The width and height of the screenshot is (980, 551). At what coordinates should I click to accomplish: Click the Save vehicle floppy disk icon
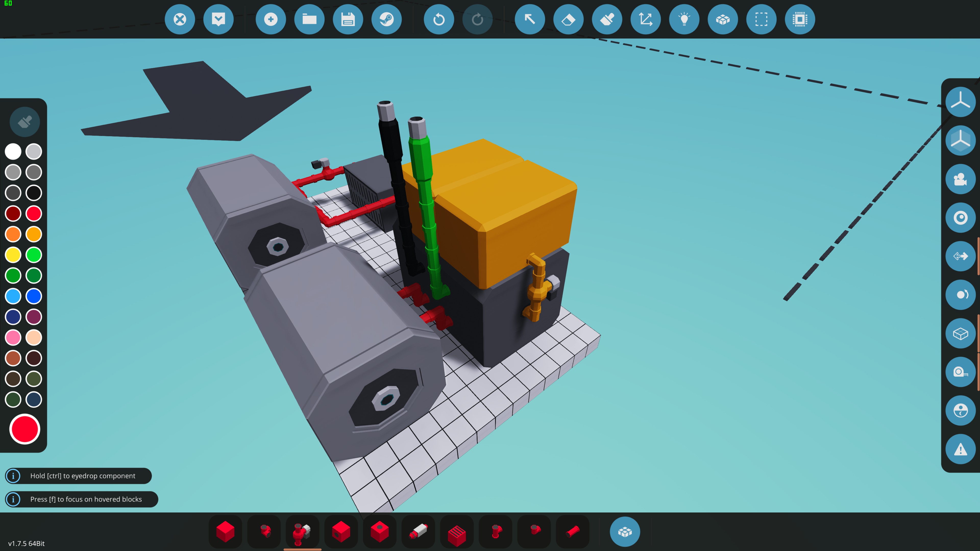click(x=348, y=19)
